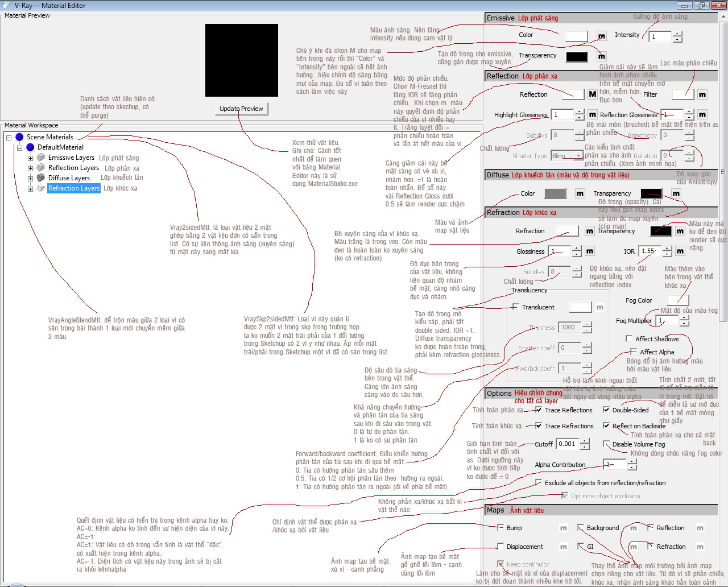
Task: Click the Update Preview button
Action: tap(241, 109)
